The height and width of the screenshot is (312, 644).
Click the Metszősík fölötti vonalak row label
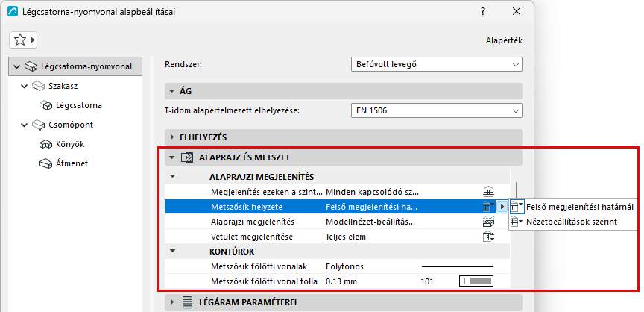tap(259, 266)
